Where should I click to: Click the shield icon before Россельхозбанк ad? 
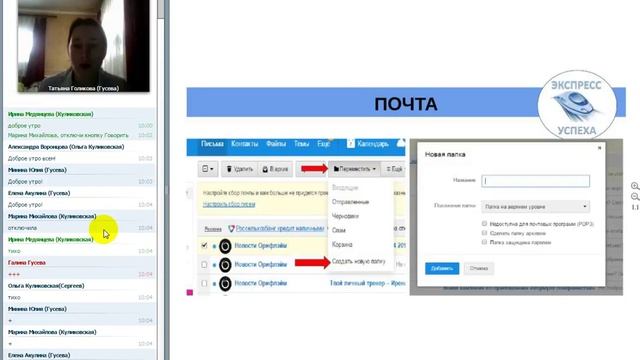pyautogui.click(x=231, y=229)
